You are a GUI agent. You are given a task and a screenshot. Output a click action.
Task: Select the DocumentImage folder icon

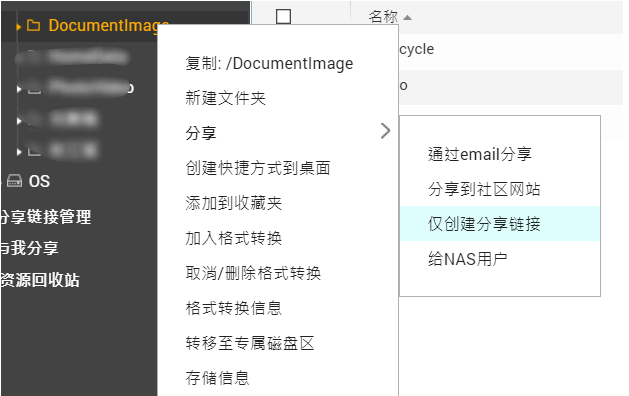tap(33, 26)
